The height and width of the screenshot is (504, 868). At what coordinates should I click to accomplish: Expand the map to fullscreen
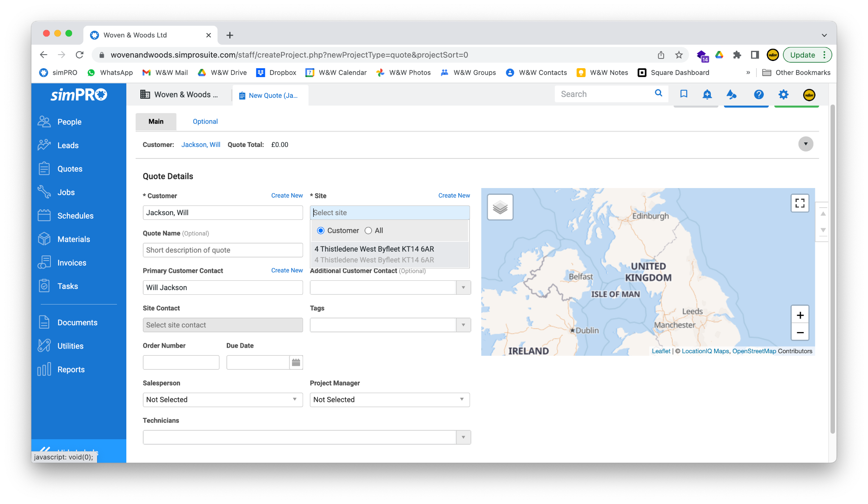[800, 203]
